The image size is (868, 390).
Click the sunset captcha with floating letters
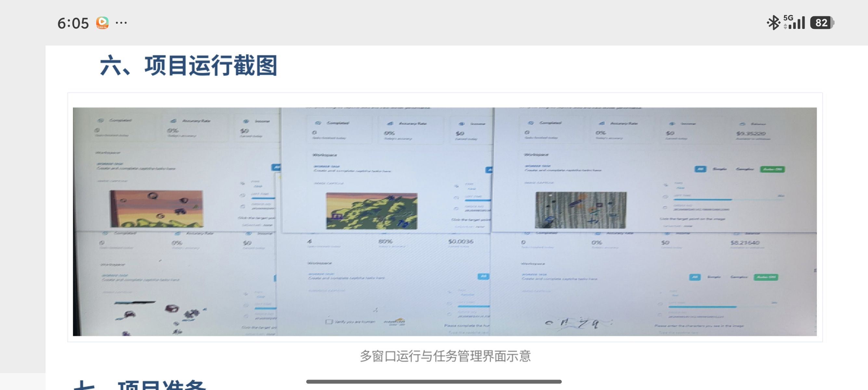click(x=156, y=208)
